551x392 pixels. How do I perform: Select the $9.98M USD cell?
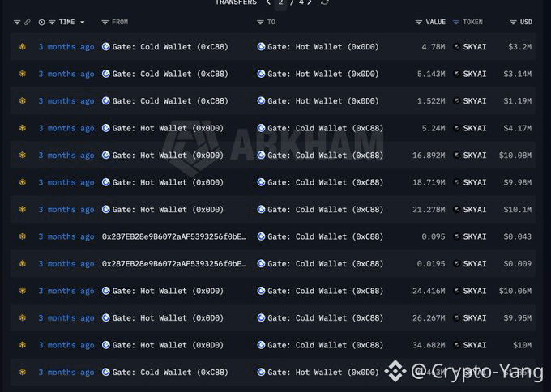click(517, 182)
